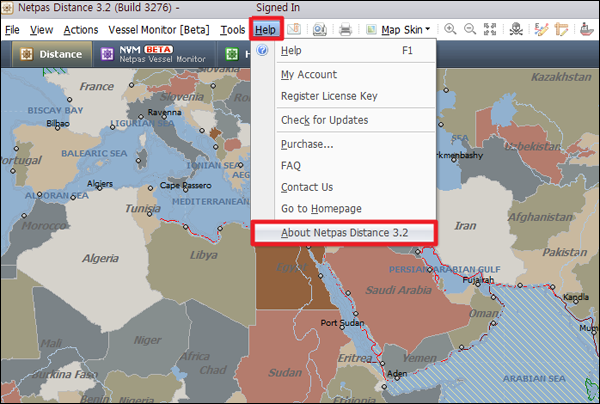Open FAQ from the Help menu
This screenshot has width=600, height=404.
[344, 165]
